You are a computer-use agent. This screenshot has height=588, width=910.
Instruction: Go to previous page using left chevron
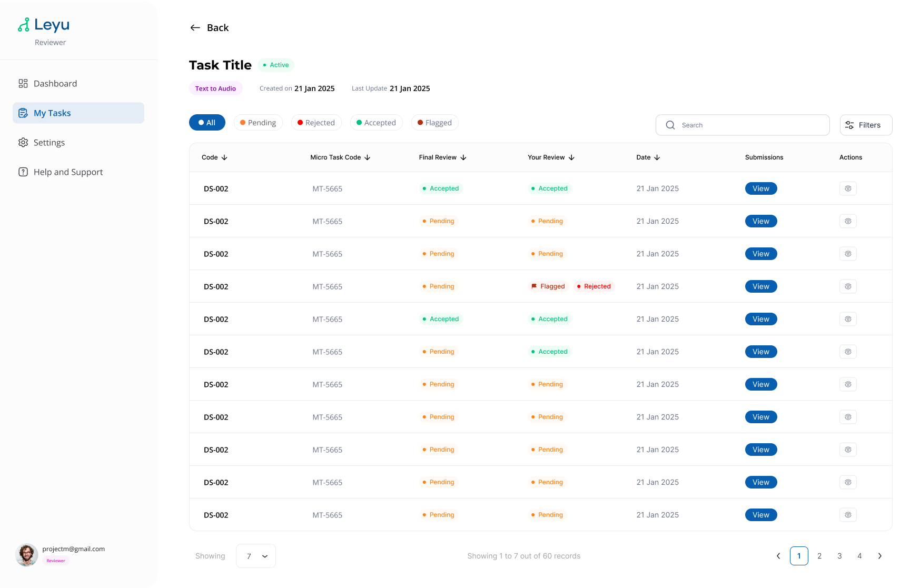click(x=778, y=556)
